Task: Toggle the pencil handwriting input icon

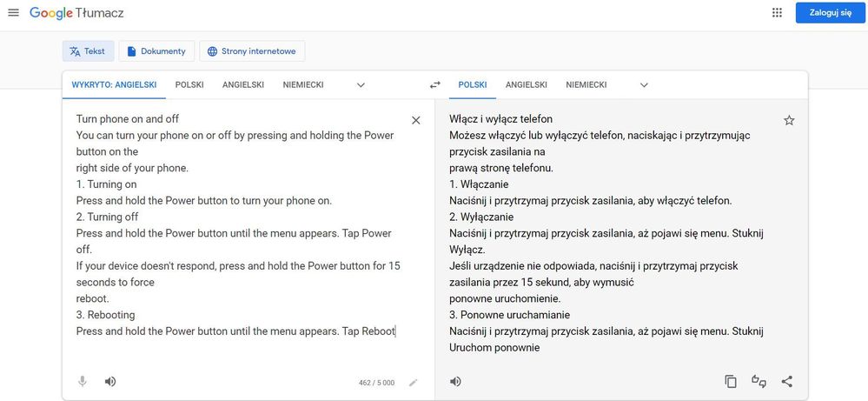Action: point(414,382)
